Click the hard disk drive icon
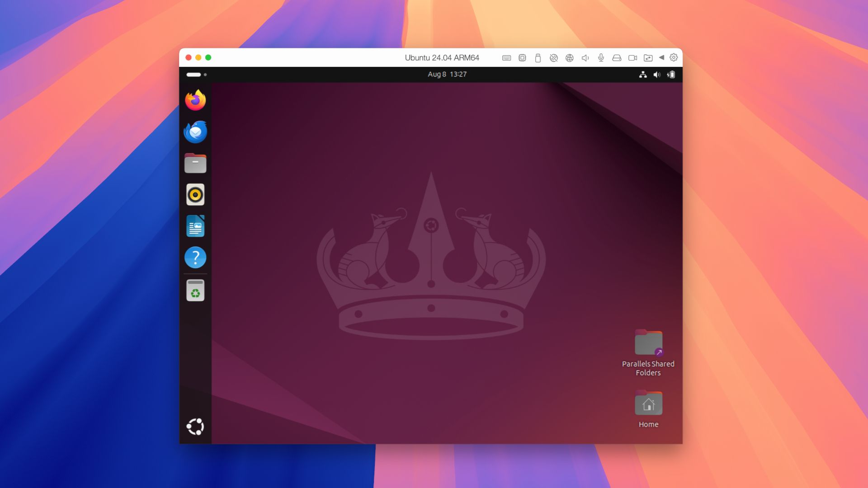Screen dimensions: 868x488 617,58
